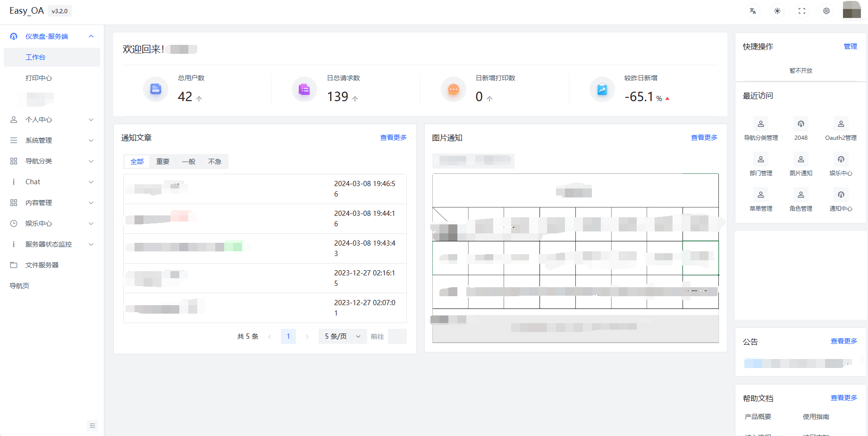Click page 1 pagination button
The width and height of the screenshot is (868, 436).
pyautogui.click(x=288, y=336)
